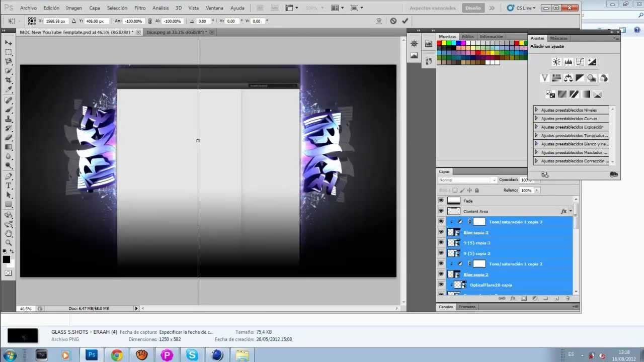This screenshot has height=362, width=644.
Task: Expand Ajustes preestablecidos Tono/saturación
Action: coord(536,135)
